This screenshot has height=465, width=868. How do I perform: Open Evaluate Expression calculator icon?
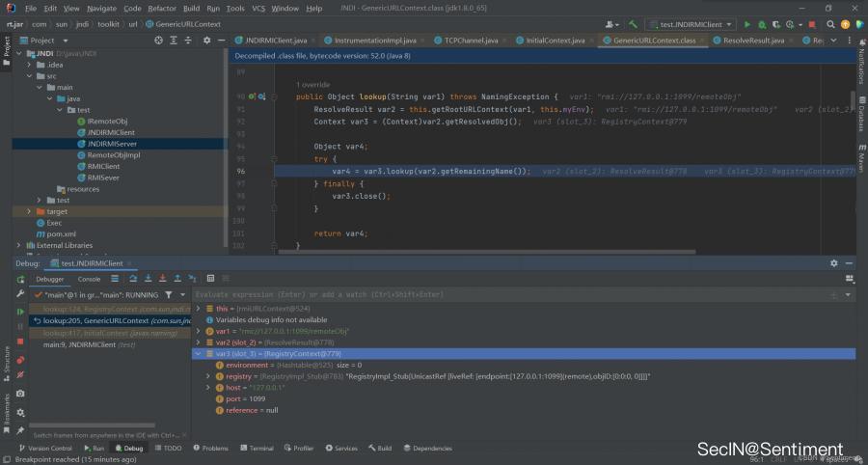click(x=210, y=279)
